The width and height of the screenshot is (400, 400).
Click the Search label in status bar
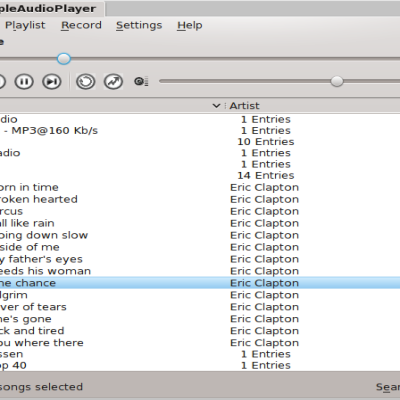click(388, 387)
